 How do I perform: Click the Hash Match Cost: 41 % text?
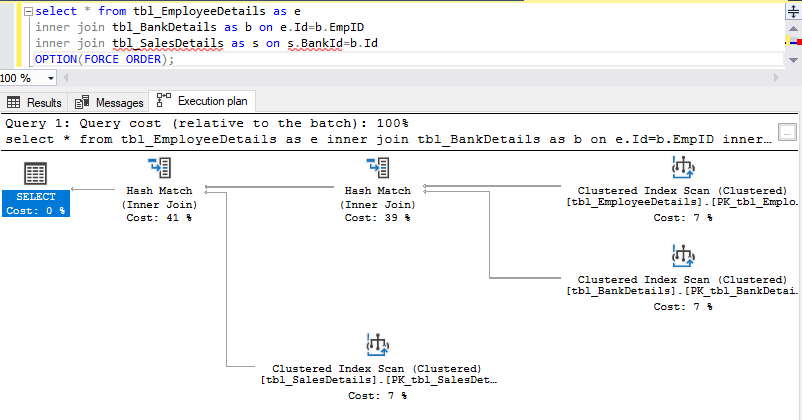click(159, 217)
